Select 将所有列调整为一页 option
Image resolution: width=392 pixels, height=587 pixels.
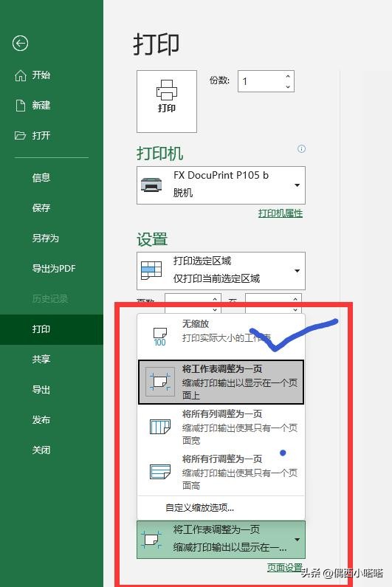(221, 427)
